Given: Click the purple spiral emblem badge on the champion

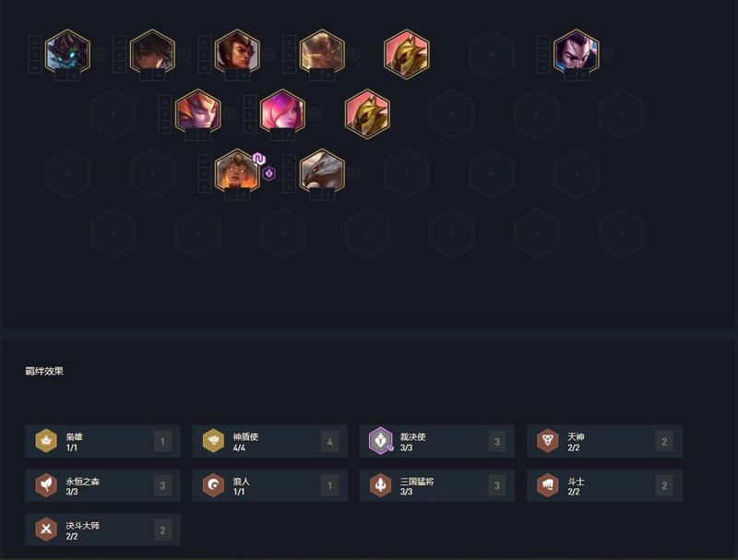Looking at the screenshot, I should [x=259, y=159].
